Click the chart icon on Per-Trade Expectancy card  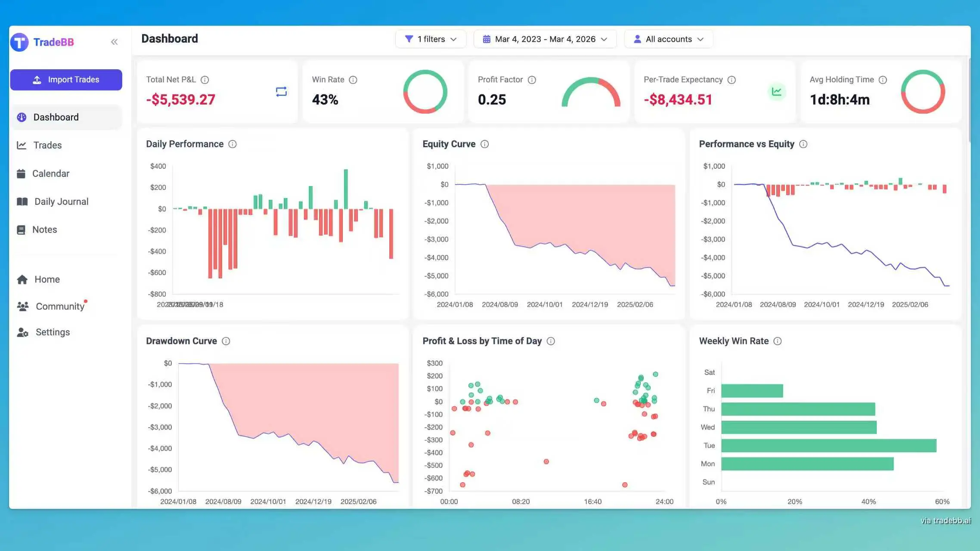[776, 91]
